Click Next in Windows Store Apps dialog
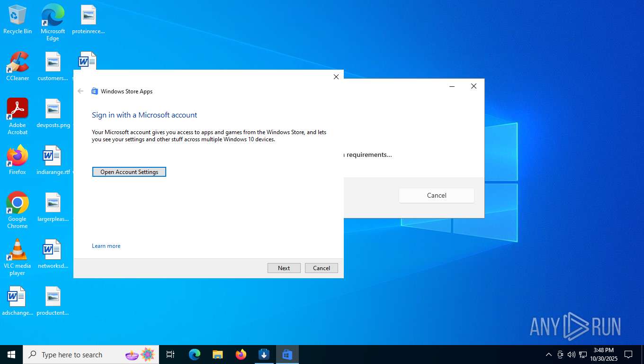The image size is (644, 364). [284, 268]
